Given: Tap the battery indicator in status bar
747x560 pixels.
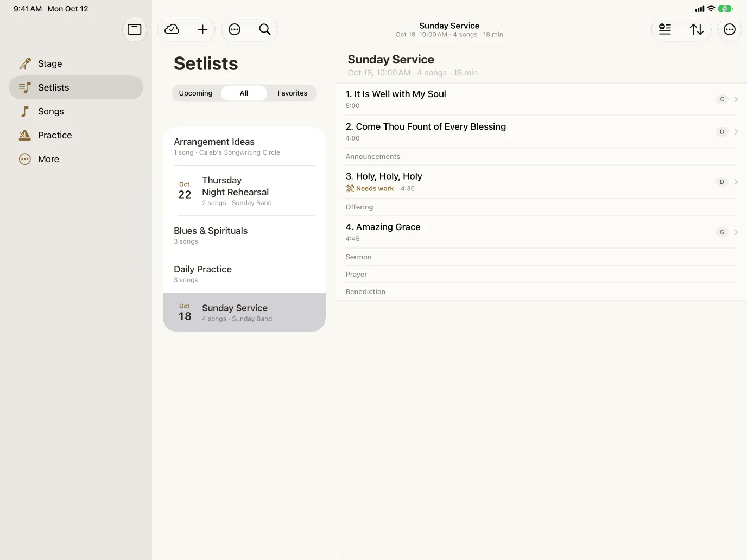Looking at the screenshot, I should click(725, 9).
